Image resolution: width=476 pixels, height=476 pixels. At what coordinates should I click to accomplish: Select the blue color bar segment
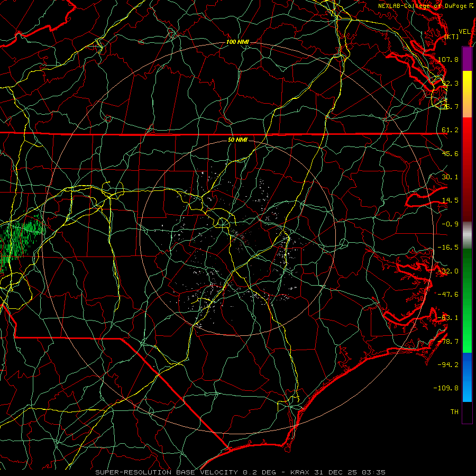point(467,377)
